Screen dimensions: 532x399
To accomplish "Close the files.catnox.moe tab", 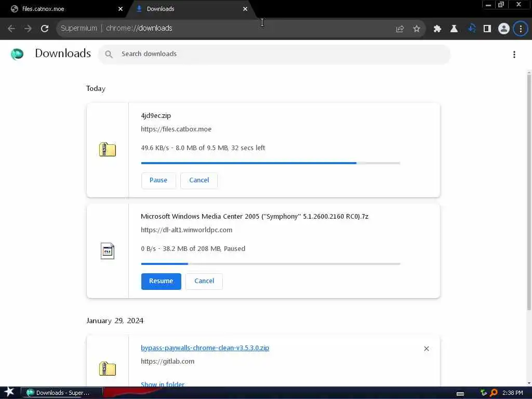I will (121, 9).
